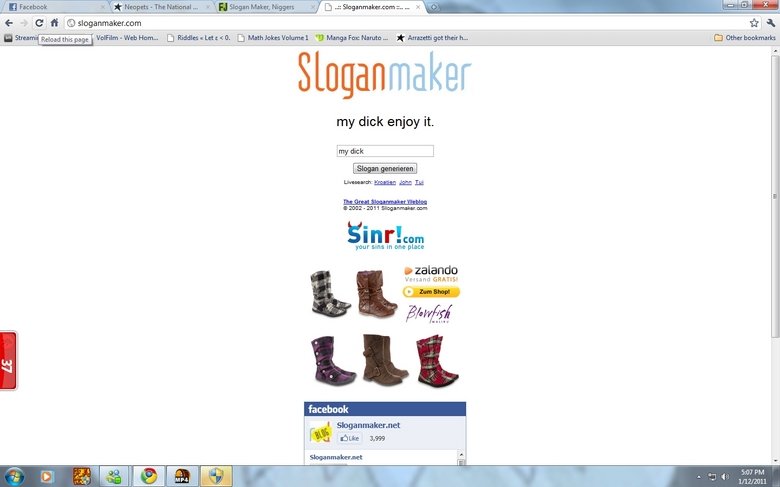This screenshot has width=780, height=487.
Task: Click the sloganmaker.com address bar
Action: (x=408, y=23)
